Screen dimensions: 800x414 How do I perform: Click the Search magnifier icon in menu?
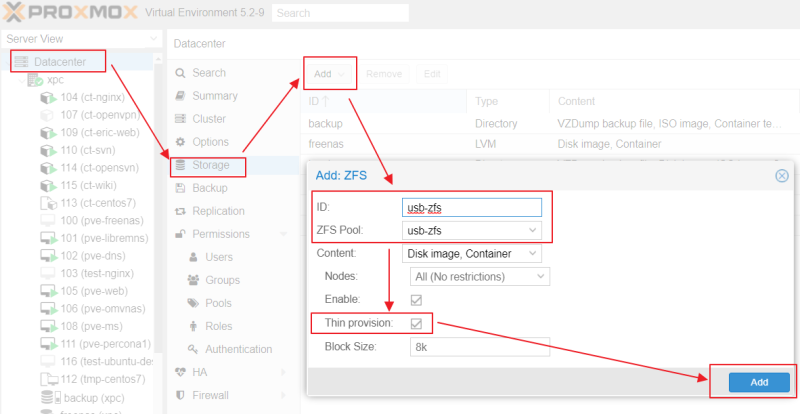(180, 73)
